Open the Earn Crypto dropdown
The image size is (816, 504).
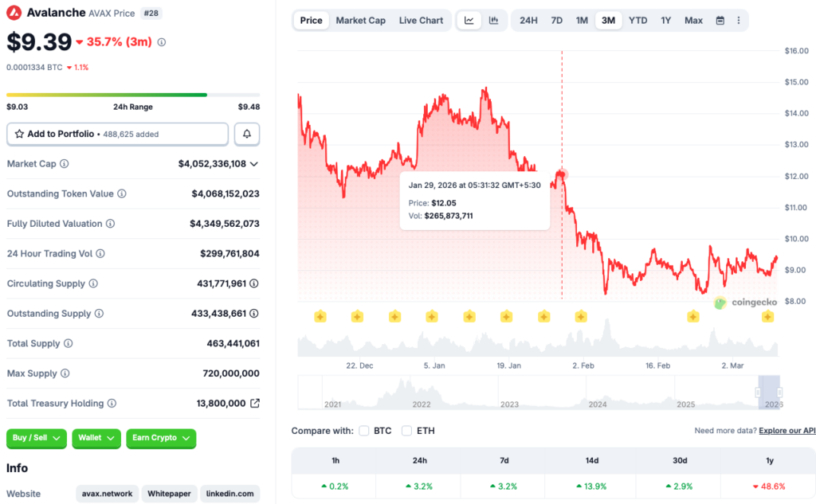[160, 438]
